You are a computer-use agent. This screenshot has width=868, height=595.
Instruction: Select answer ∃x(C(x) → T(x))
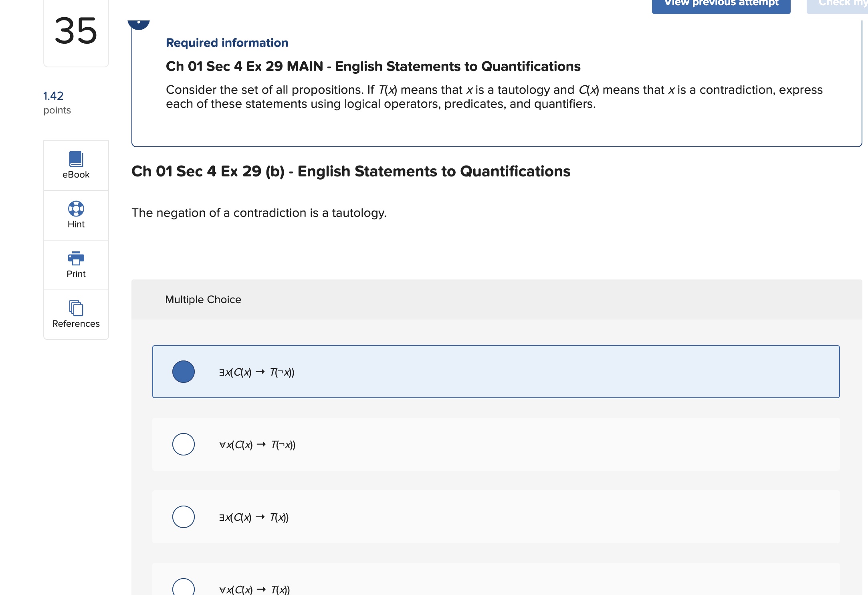coord(184,517)
